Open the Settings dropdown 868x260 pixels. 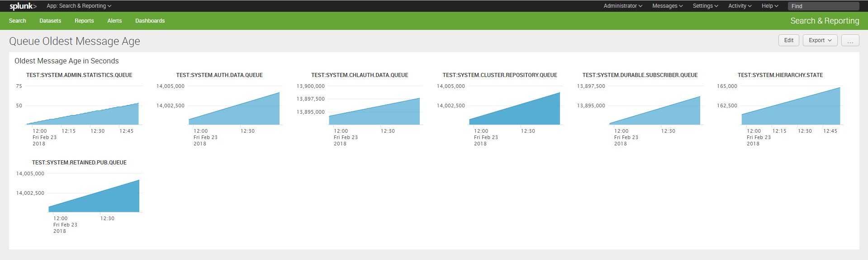pos(706,6)
